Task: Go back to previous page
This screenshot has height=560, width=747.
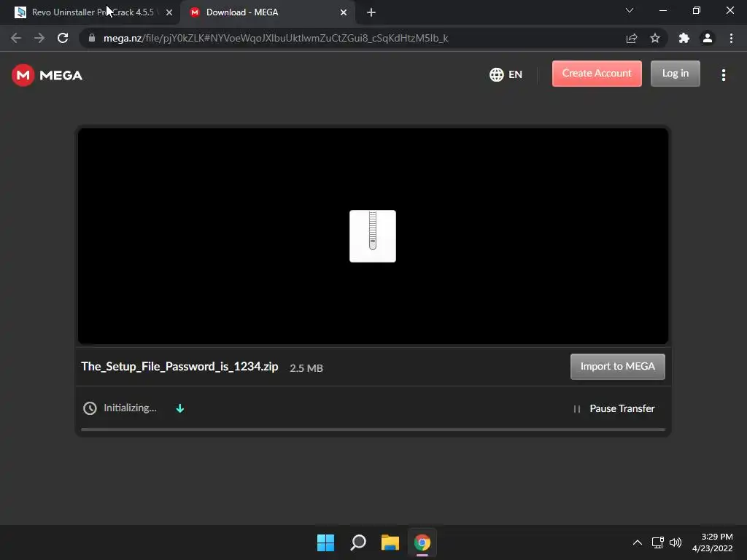Action: (x=16, y=38)
